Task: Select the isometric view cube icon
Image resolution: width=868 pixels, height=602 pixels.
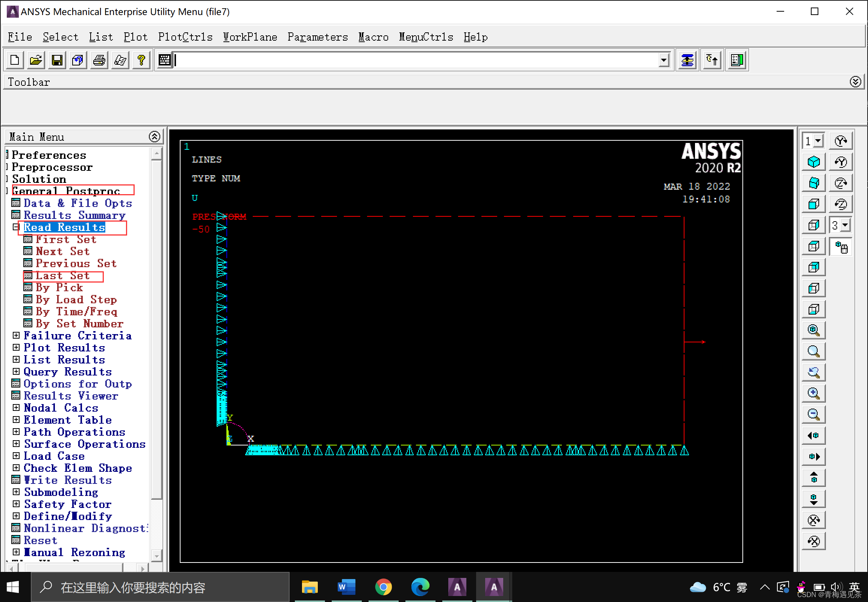Action: (814, 162)
